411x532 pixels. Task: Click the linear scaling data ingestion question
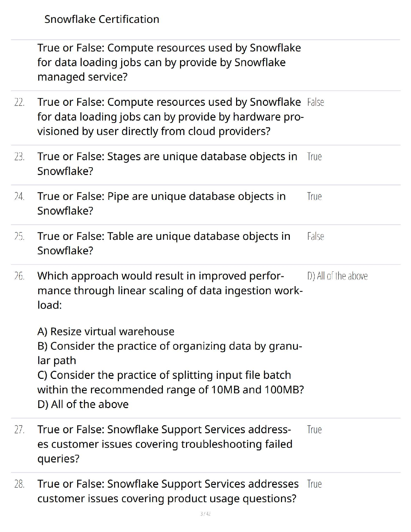tap(170, 290)
